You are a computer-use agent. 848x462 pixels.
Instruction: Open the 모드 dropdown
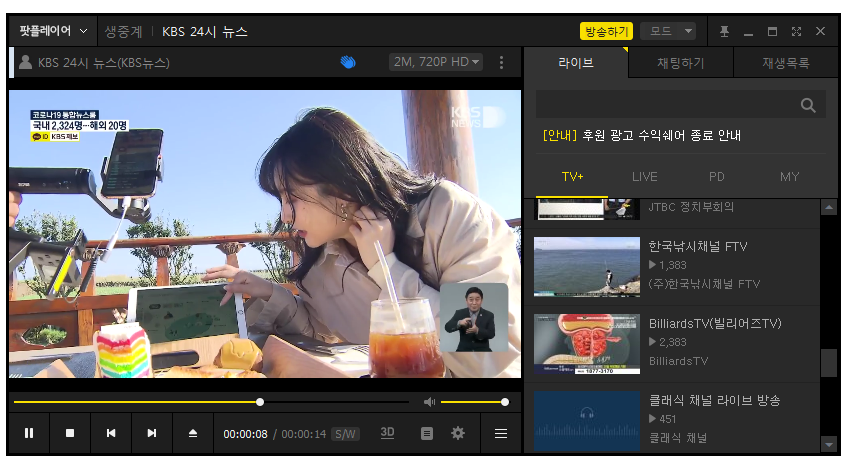[x=668, y=31]
